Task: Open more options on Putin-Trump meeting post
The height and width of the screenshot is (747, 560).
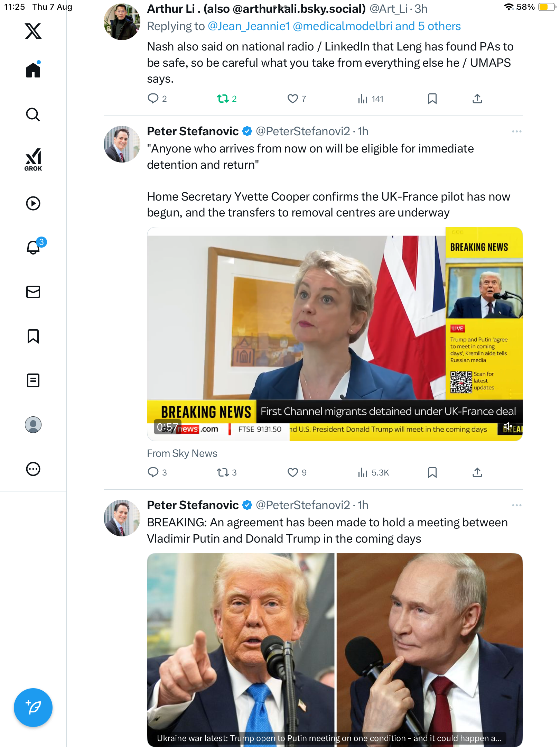Action: click(516, 505)
